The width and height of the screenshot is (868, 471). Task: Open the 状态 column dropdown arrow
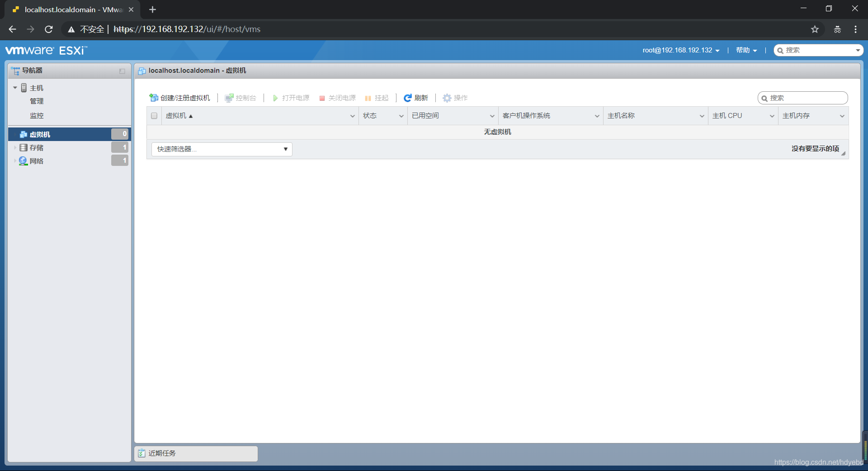point(401,116)
